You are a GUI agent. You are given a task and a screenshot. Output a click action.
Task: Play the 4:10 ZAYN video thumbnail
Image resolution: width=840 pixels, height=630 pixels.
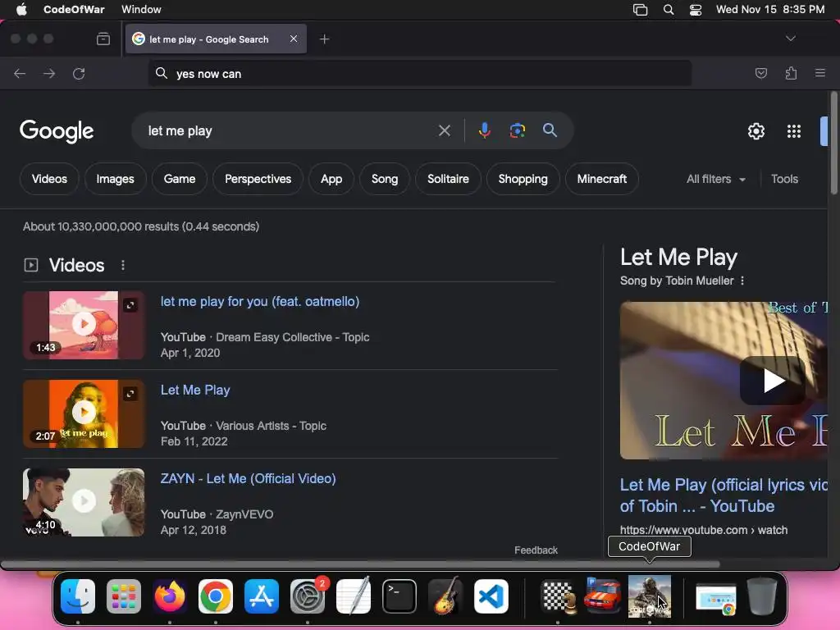point(84,502)
